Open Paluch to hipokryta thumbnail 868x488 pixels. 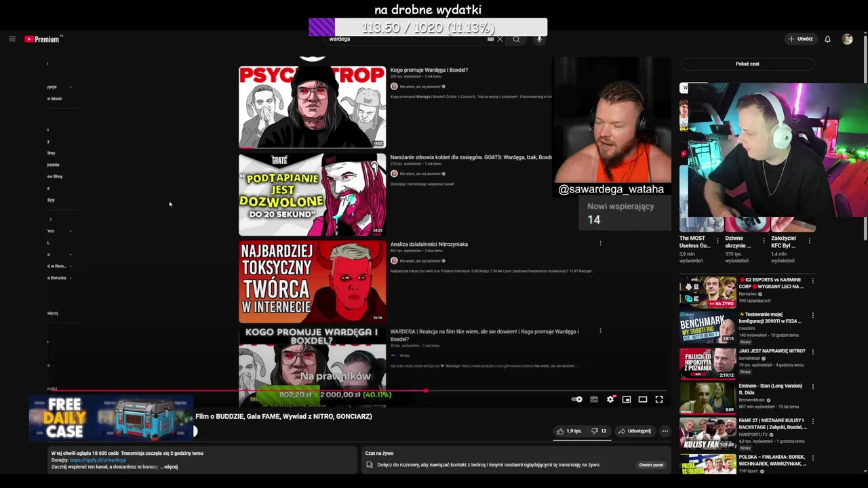click(x=707, y=363)
